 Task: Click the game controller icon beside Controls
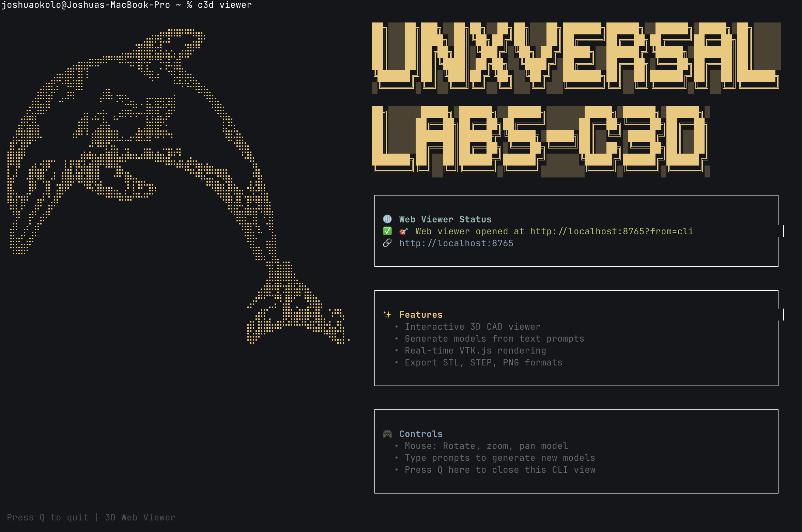[387, 434]
